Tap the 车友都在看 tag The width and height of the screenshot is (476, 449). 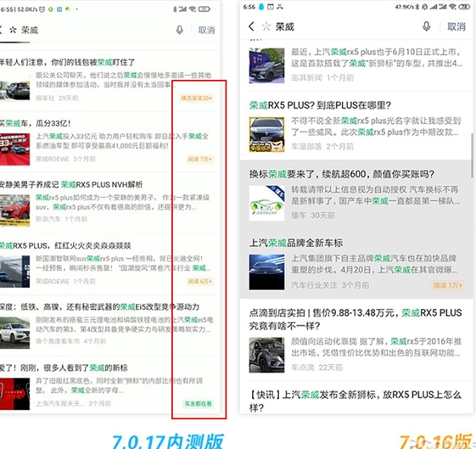click(x=198, y=404)
